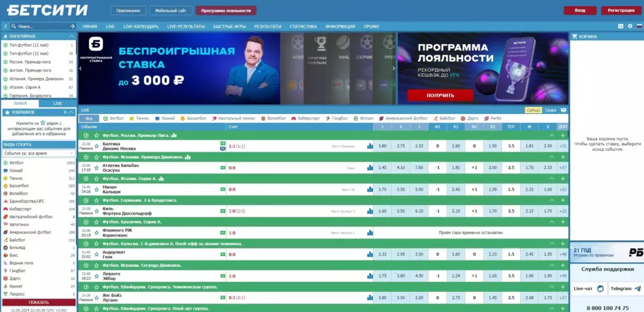This screenshot has height=312, width=644.
Task: Open the 'События за: все время' dropdown
Action: tap(38, 153)
